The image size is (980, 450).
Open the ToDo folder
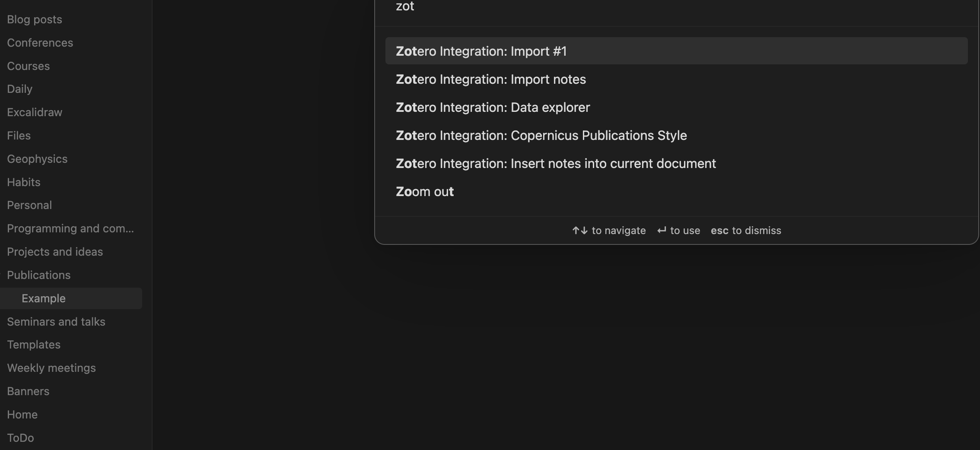pos(20,437)
